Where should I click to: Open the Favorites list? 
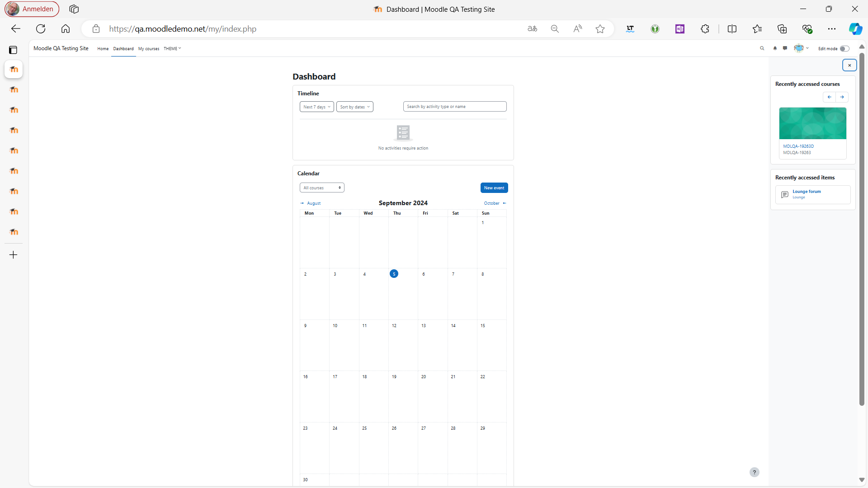click(757, 29)
